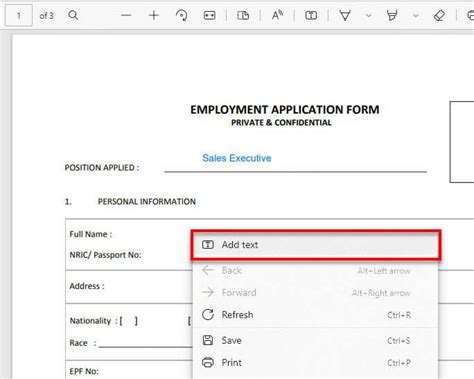Click the POSITION APPLIED label
This screenshot has width=474, height=379.
102,168
